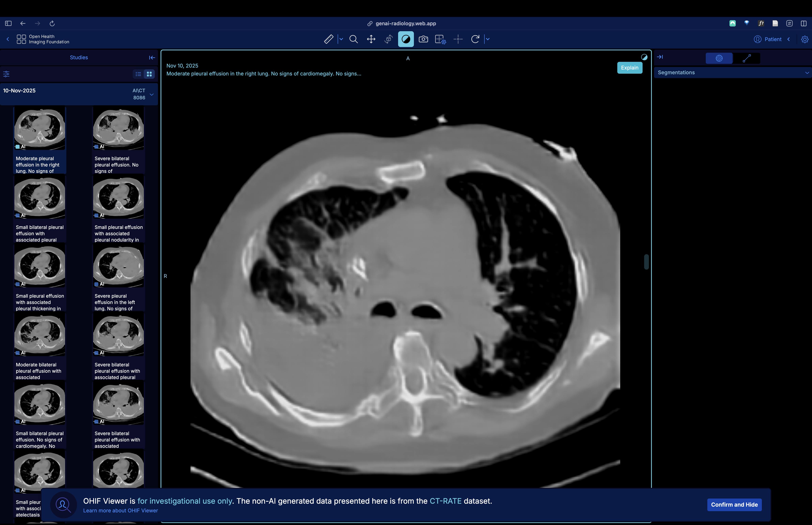Open Small pleural effusion with pleural nodularity thumbnail
812x525 pixels.
click(x=118, y=197)
